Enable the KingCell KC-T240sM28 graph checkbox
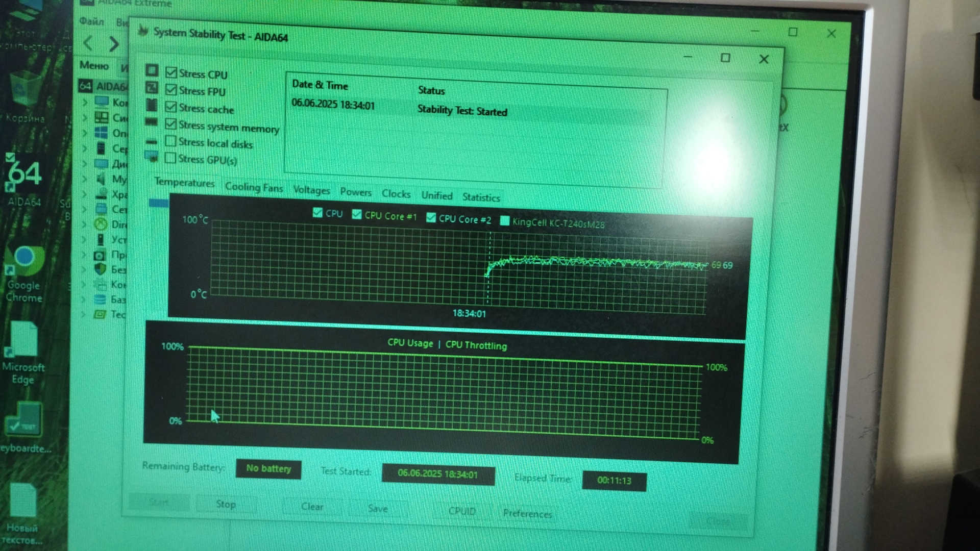The image size is (980, 551). point(505,220)
